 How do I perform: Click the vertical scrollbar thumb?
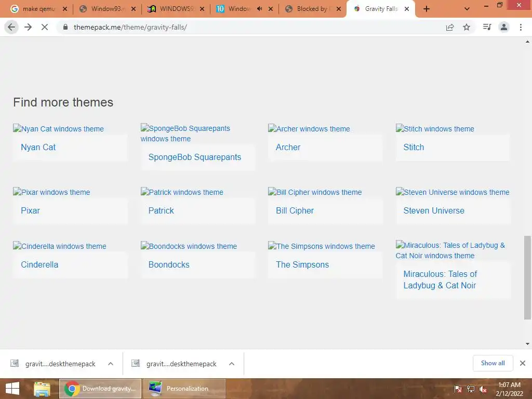[x=528, y=277]
